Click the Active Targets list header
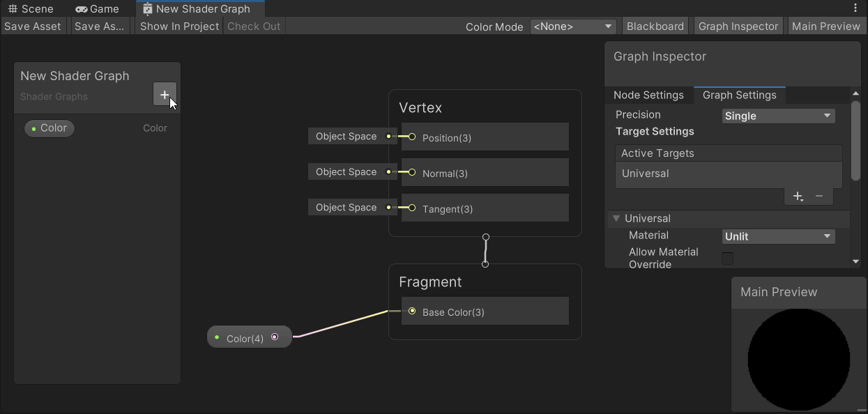 pyautogui.click(x=729, y=153)
